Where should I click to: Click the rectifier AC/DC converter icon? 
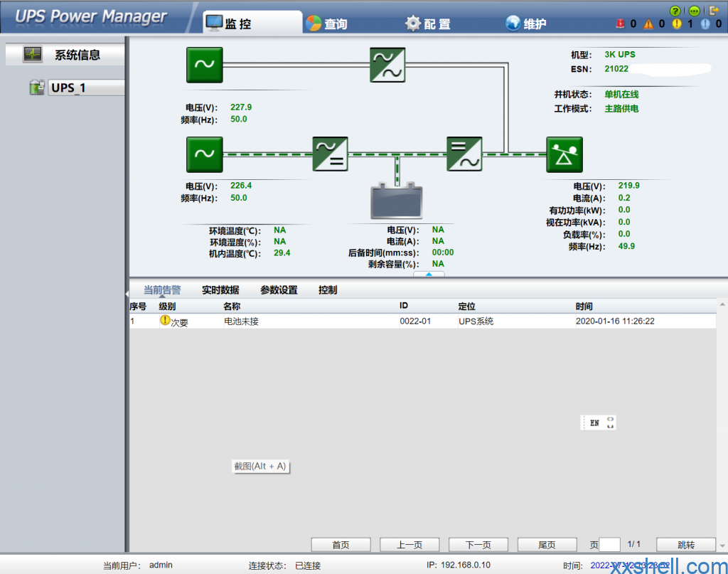click(330, 154)
